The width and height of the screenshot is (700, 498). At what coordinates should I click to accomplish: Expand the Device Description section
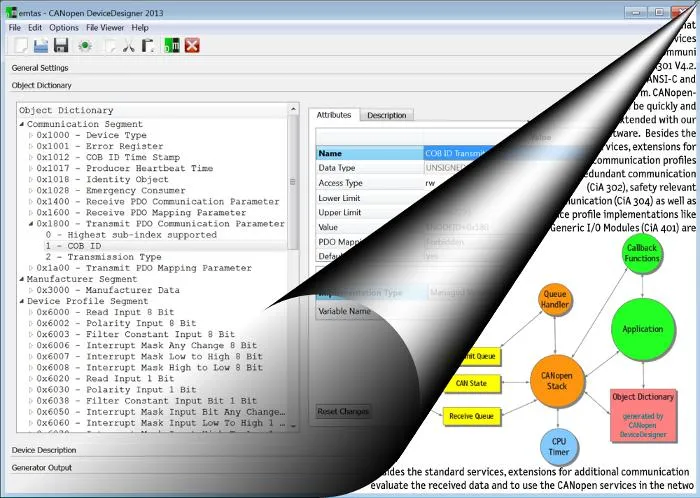44,450
